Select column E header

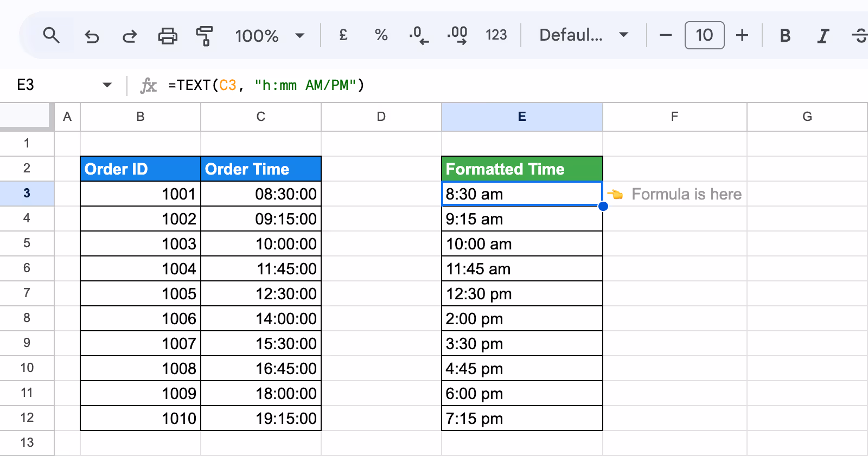[x=522, y=117]
